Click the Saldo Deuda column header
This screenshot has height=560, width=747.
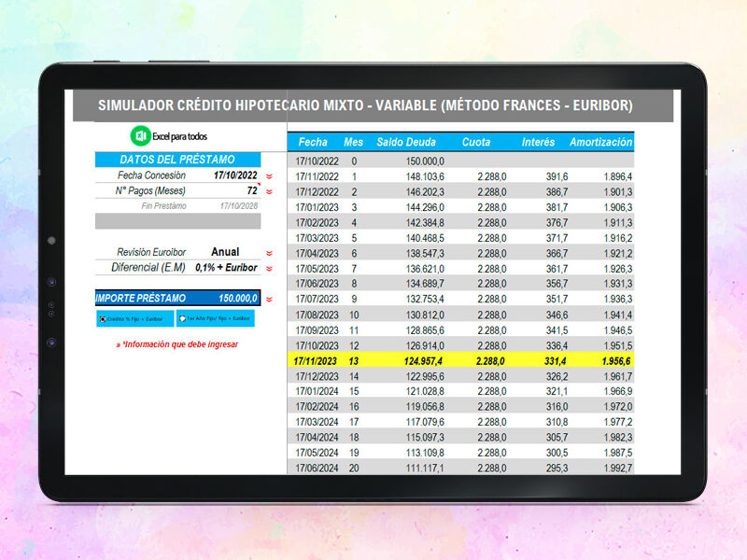406,142
